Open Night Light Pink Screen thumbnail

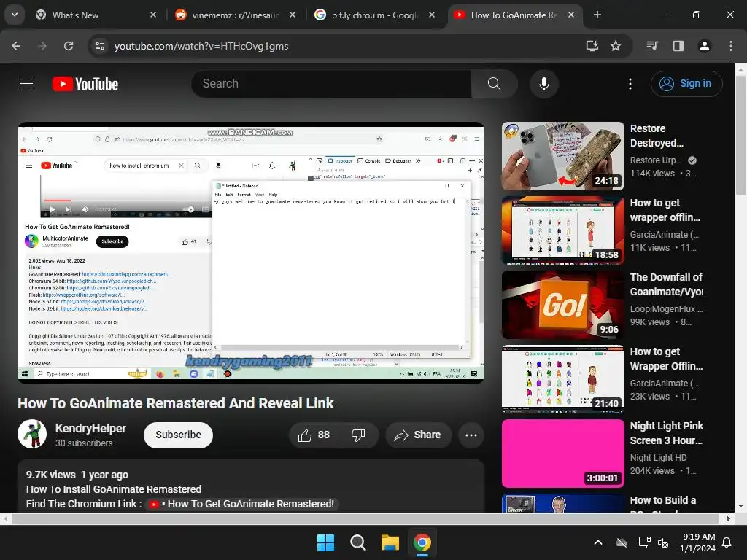[562, 454]
